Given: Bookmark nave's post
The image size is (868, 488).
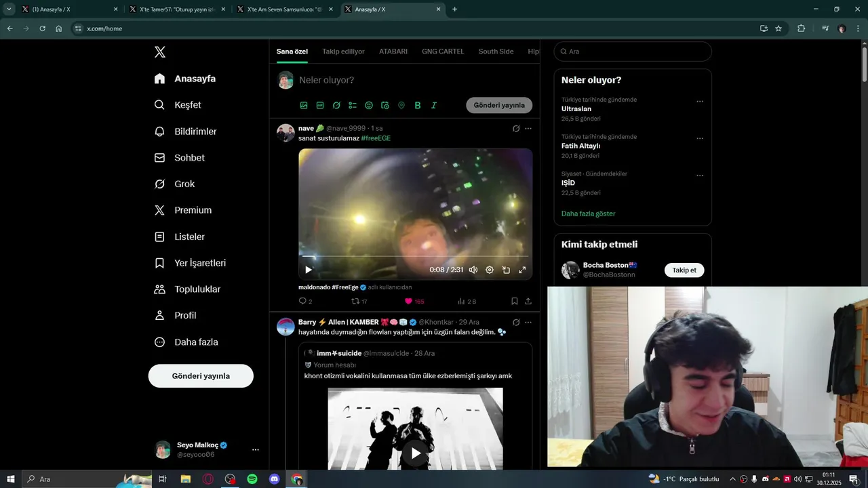Looking at the screenshot, I should [515, 301].
